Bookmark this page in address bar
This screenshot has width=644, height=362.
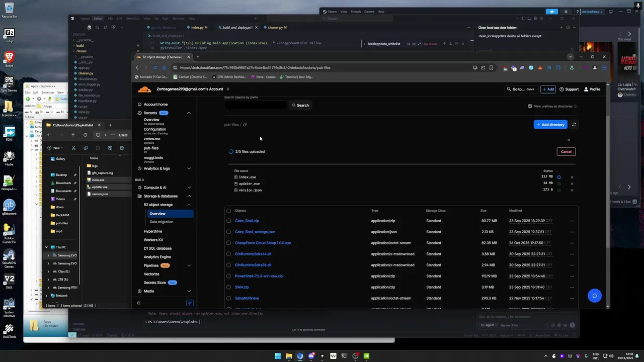[491, 67]
